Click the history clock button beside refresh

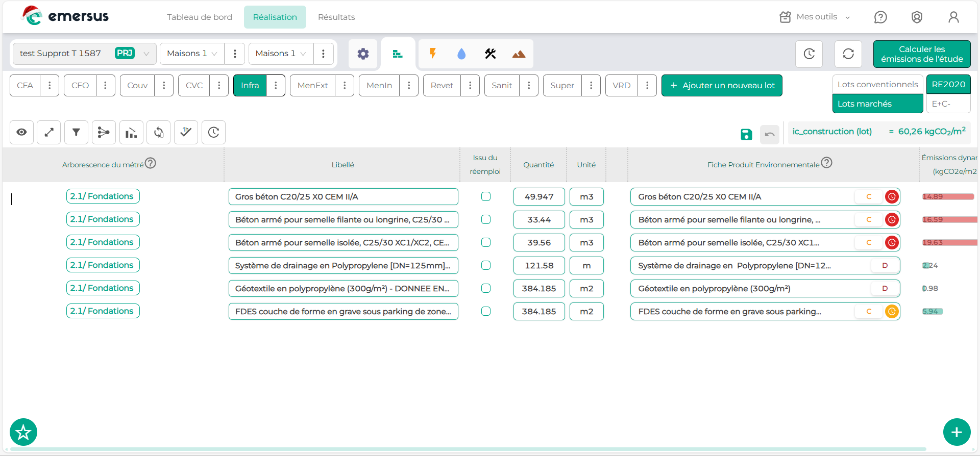[809, 54]
